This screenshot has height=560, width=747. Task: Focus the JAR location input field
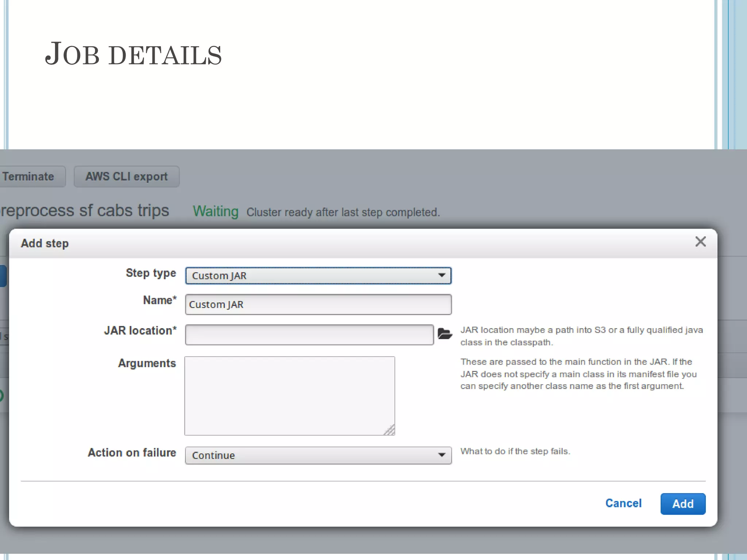tap(309, 335)
